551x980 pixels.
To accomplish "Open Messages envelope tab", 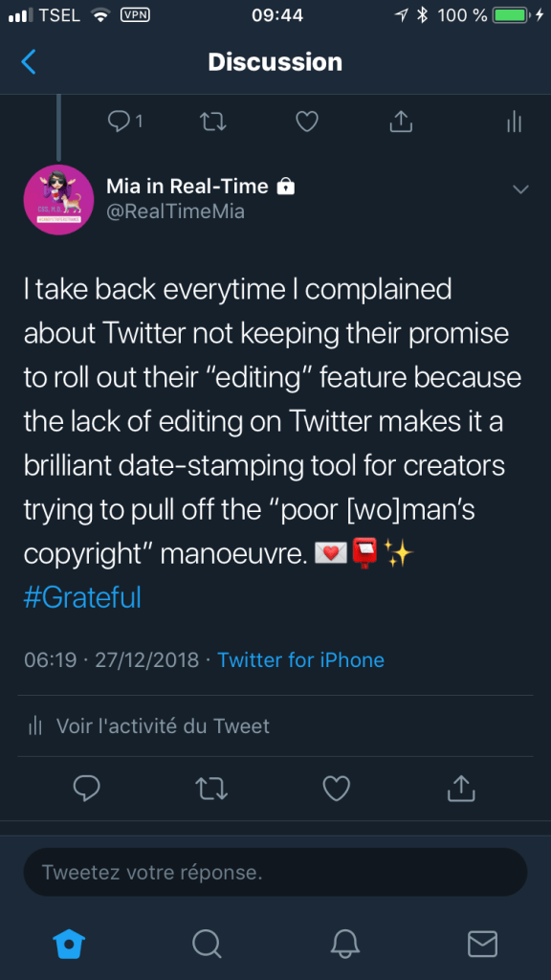I will 482,944.
